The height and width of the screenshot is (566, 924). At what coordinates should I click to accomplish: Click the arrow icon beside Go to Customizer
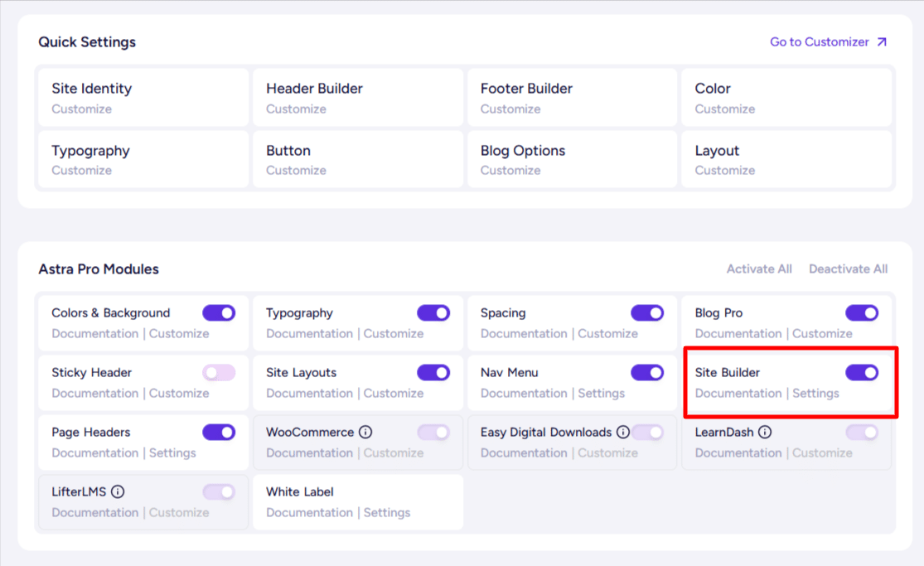click(882, 42)
